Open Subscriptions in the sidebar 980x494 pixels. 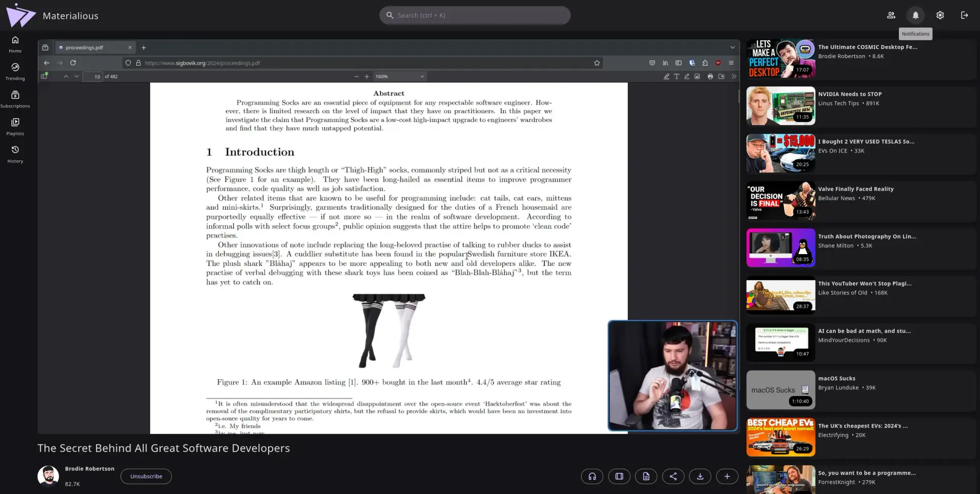click(15, 99)
